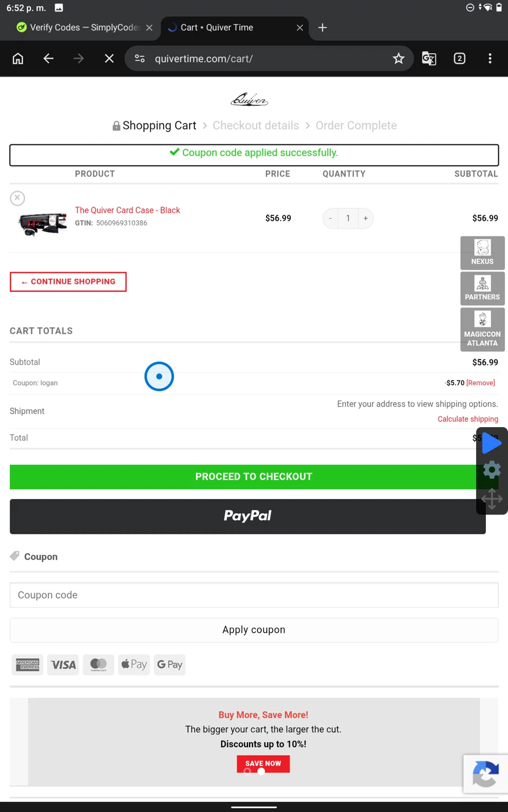Pay with the PayPal button
The image size is (508, 812).
(x=248, y=516)
